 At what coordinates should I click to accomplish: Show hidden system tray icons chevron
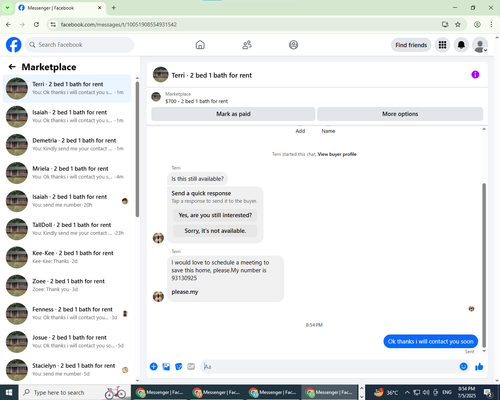[x=407, y=392]
